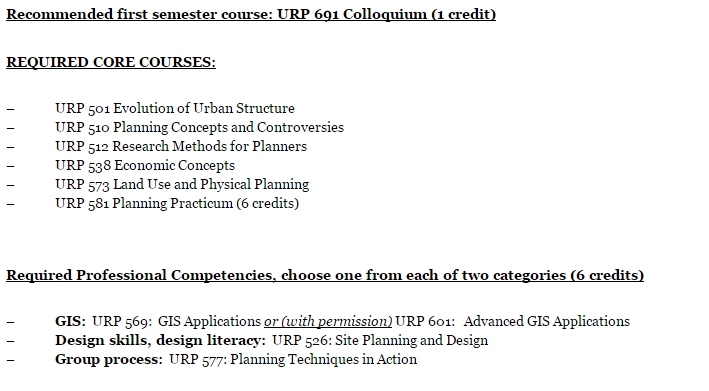
Task: Click URP 569: GIS Applications text
Action: (176, 321)
